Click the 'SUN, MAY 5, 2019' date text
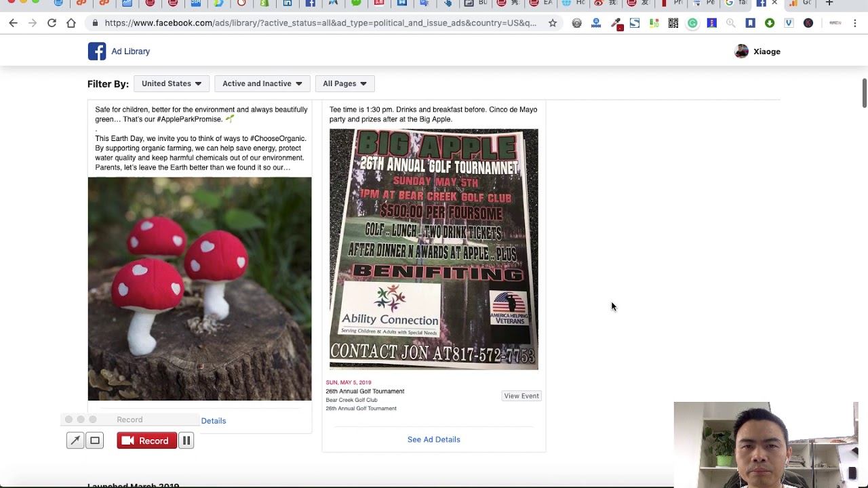The image size is (868, 488). click(x=349, y=382)
